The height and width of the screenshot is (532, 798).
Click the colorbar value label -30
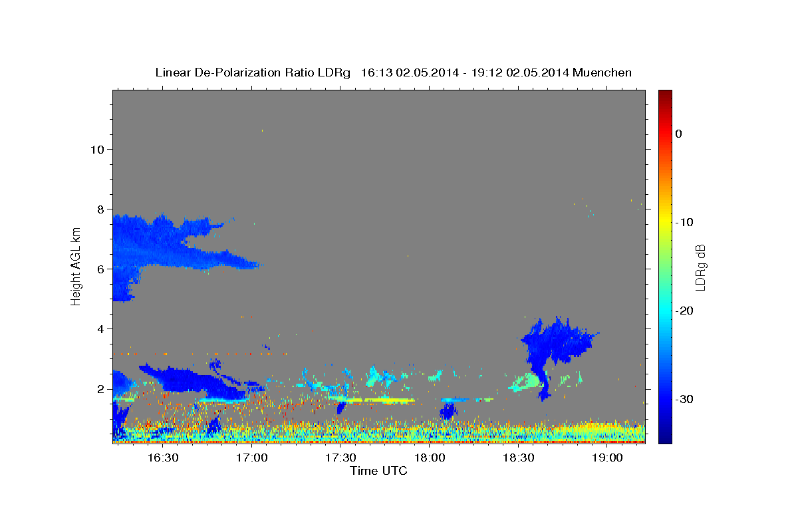click(x=685, y=399)
